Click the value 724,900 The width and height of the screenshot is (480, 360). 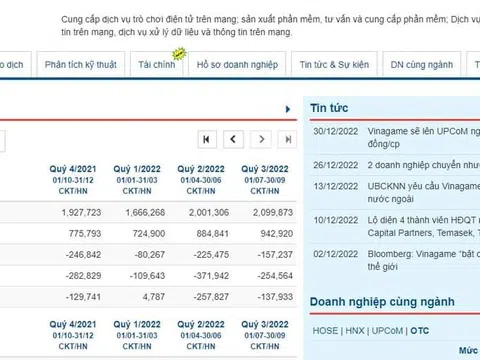pyautogui.click(x=149, y=233)
